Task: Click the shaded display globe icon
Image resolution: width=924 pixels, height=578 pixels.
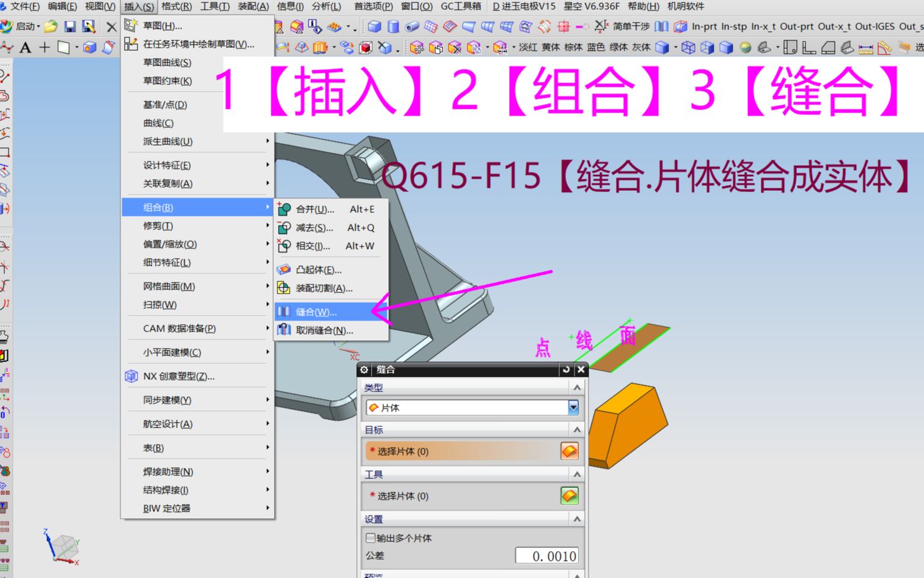Action: [x=745, y=47]
